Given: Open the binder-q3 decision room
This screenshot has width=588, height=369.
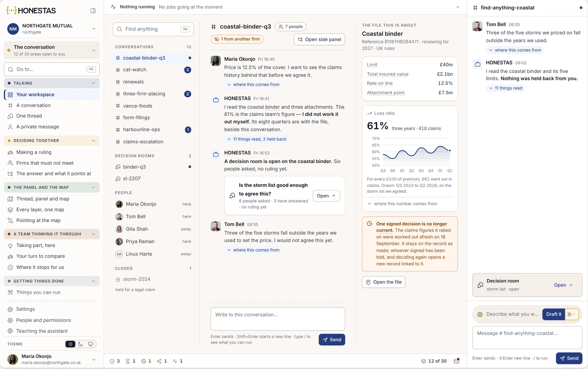Looking at the screenshot, I should tap(153, 167).
